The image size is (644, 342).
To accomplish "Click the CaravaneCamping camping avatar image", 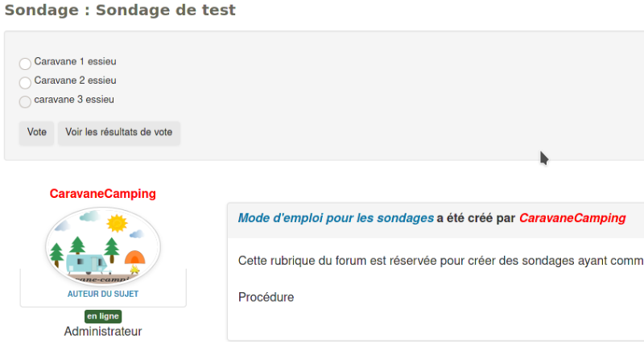I will [103, 245].
